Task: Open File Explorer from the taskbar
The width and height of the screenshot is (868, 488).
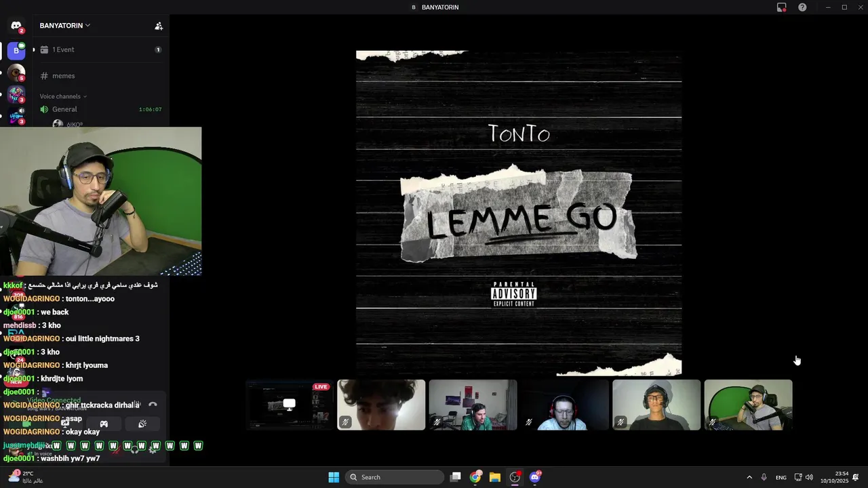Action: (x=495, y=477)
